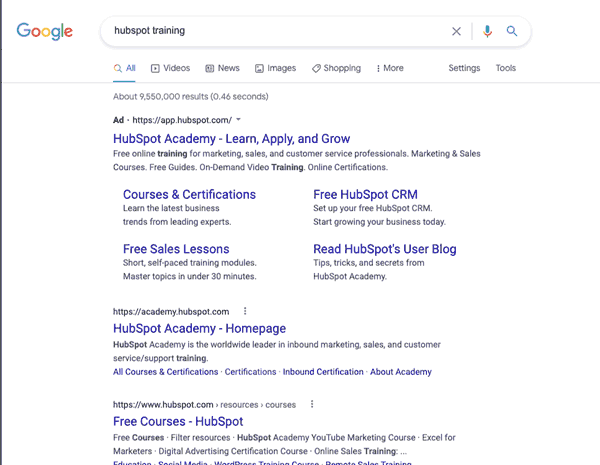The height and width of the screenshot is (465, 600).
Task: Open the Courses & Certifications sitelink
Action: coord(189,194)
